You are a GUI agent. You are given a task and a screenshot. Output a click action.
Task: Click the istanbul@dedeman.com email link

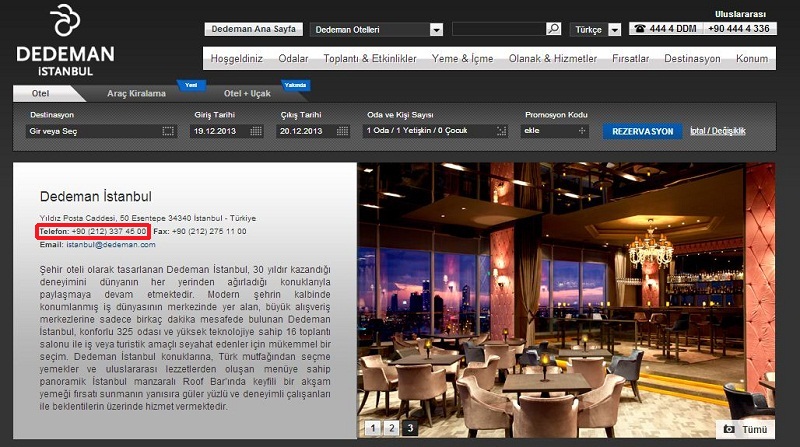point(104,244)
